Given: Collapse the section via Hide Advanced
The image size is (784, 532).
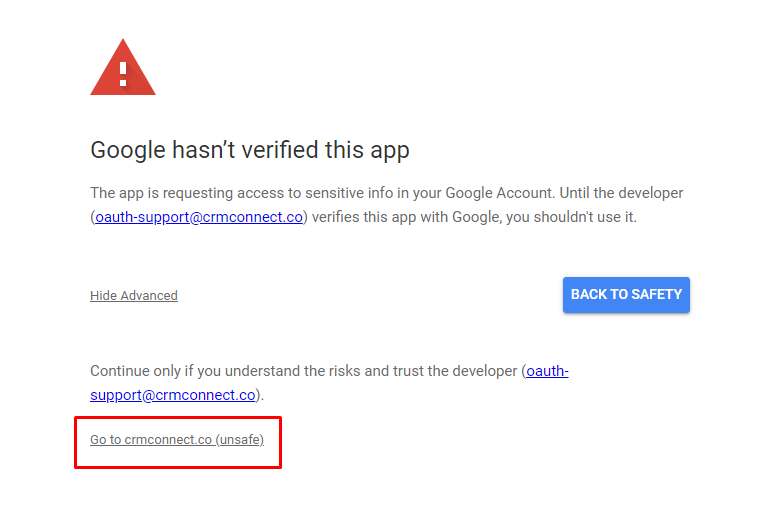Looking at the screenshot, I should [x=134, y=296].
